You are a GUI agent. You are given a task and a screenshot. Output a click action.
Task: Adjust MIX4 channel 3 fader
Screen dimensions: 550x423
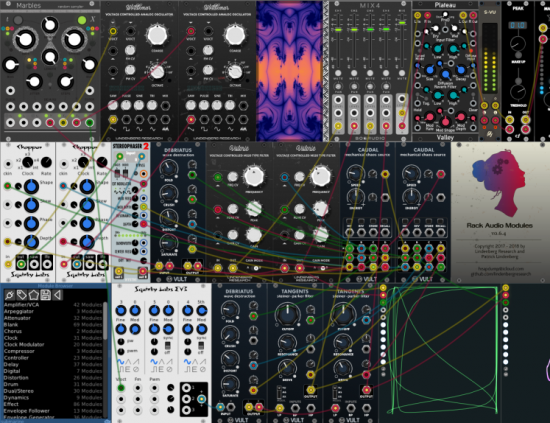pyautogui.click(x=370, y=30)
